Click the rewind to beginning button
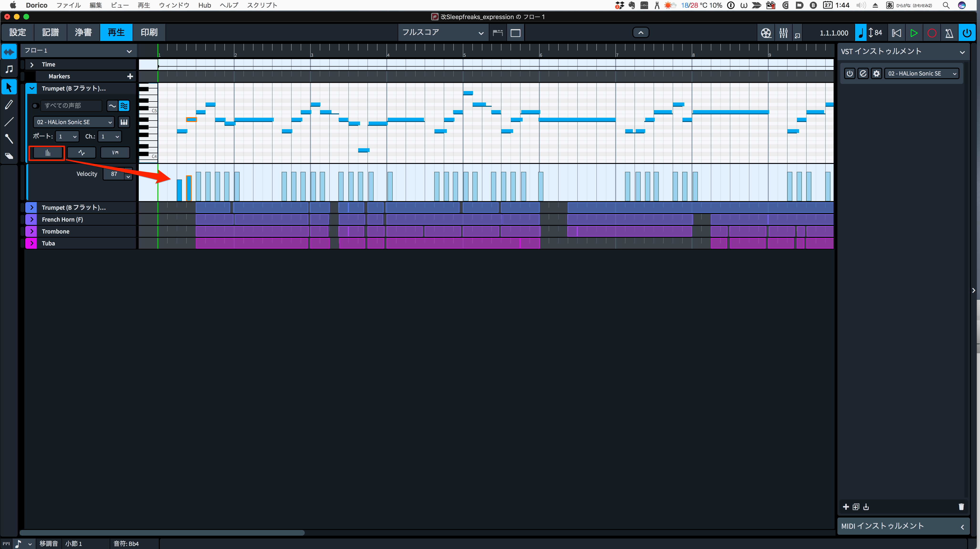 tap(896, 33)
